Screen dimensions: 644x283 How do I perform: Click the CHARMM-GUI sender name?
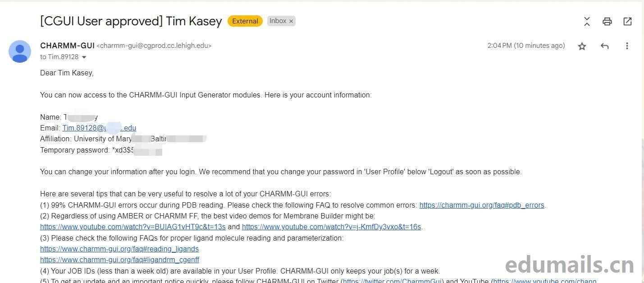67,46
